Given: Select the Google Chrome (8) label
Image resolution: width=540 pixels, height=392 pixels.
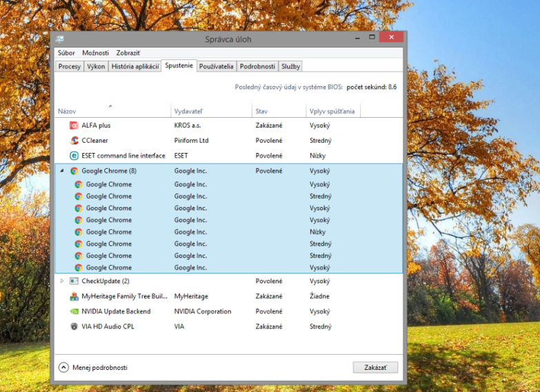Looking at the screenshot, I should coord(109,171).
